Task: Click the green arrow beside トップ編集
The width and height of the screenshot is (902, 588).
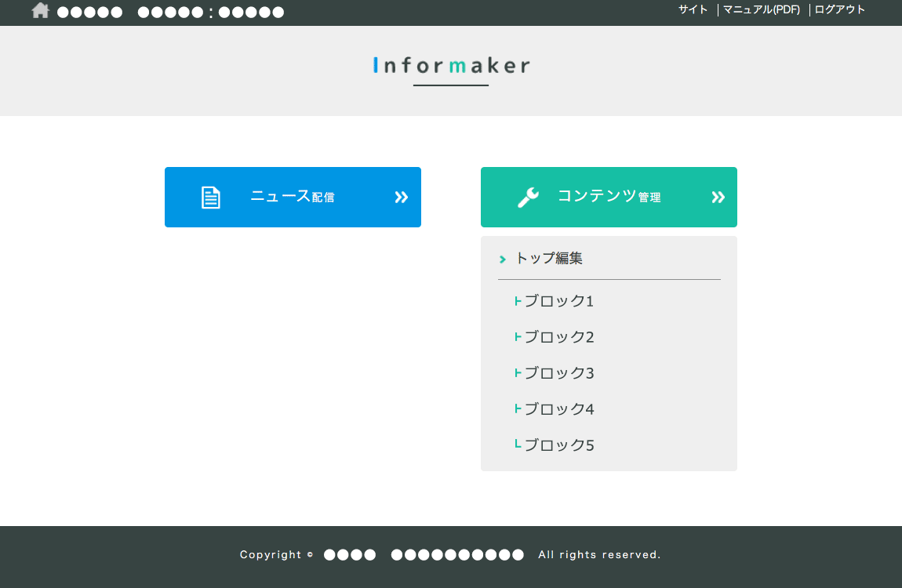Action: (502, 260)
